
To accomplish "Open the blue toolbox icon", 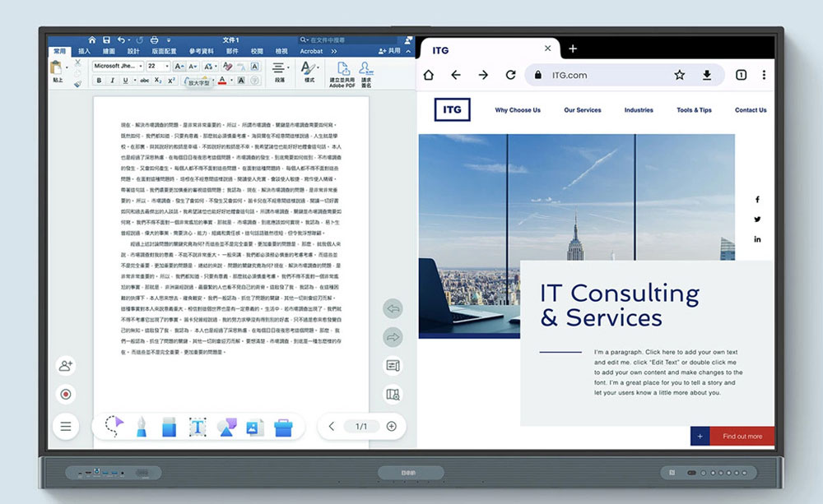I will point(283,427).
